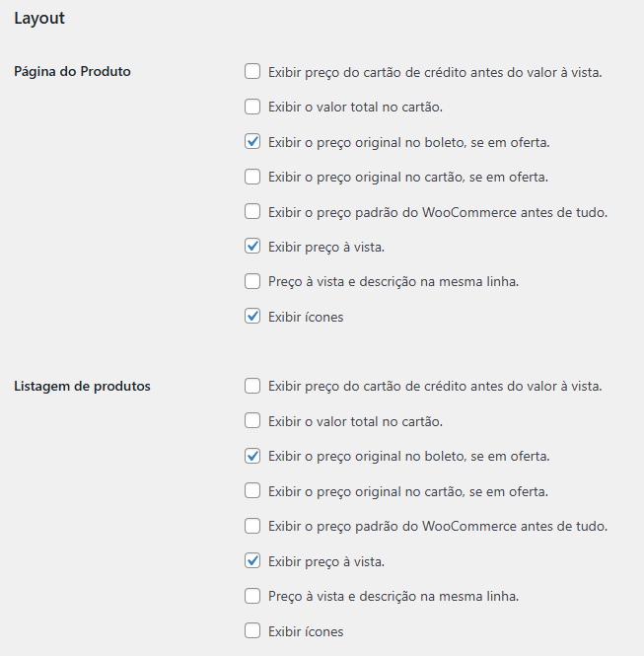Enable original card price on sale, Listagem de produtos
This screenshot has width=644, height=656.
pyautogui.click(x=252, y=491)
